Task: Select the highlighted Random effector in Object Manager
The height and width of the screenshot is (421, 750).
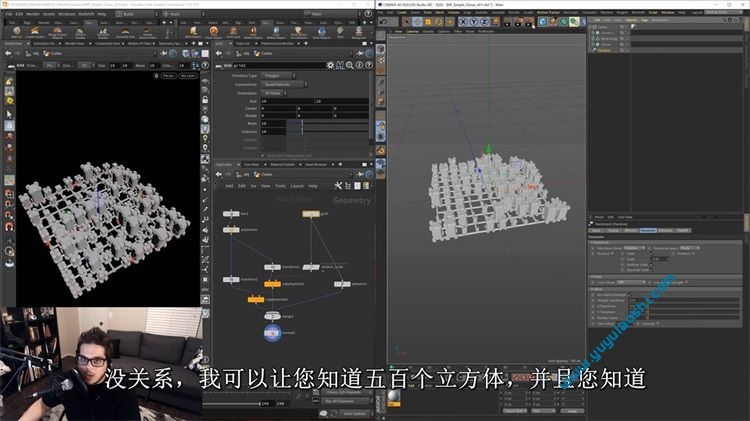Action: (605, 50)
